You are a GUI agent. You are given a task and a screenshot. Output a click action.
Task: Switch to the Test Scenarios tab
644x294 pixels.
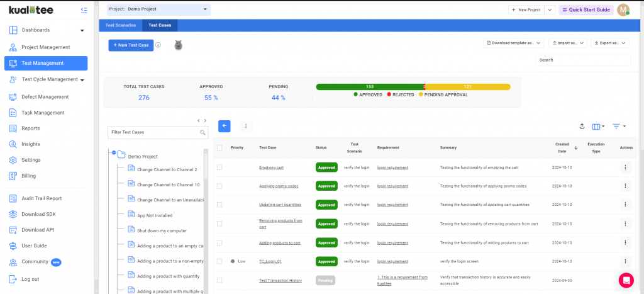click(x=120, y=26)
